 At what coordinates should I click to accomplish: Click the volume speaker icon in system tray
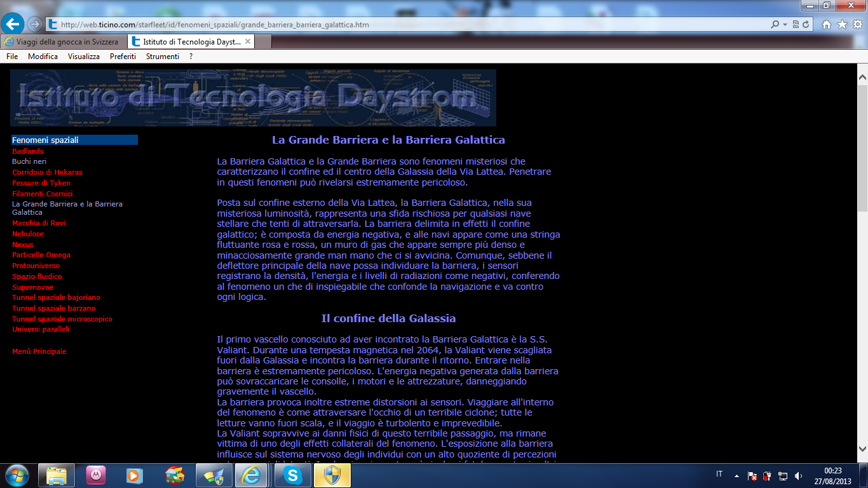click(x=799, y=475)
